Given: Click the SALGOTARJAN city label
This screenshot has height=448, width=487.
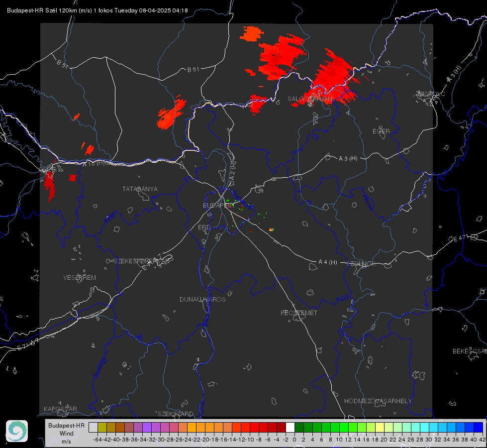Looking at the screenshot, I should point(309,99).
